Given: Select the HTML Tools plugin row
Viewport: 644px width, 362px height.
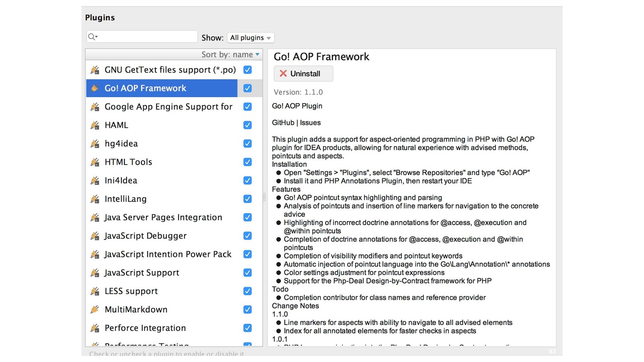Looking at the screenshot, I should tap(174, 162).
